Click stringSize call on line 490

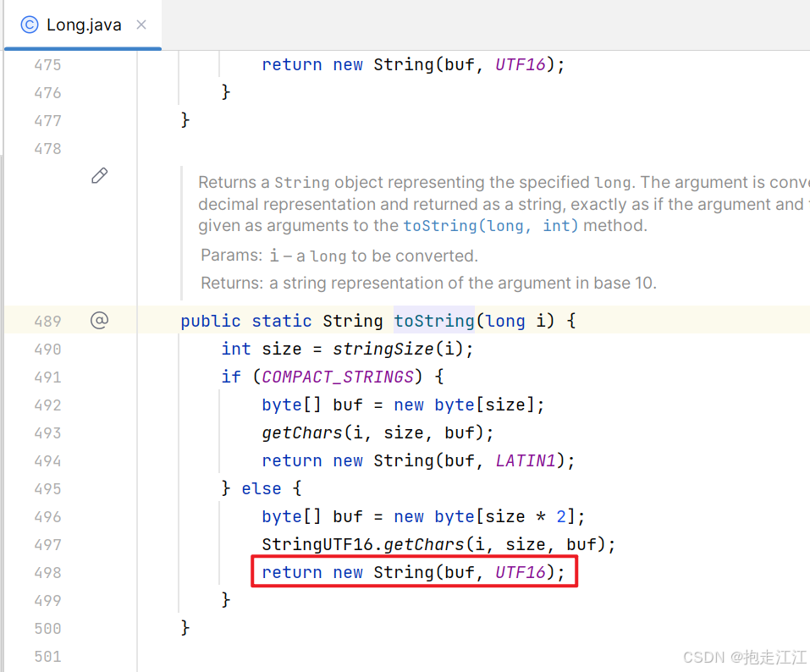(383, 350)
